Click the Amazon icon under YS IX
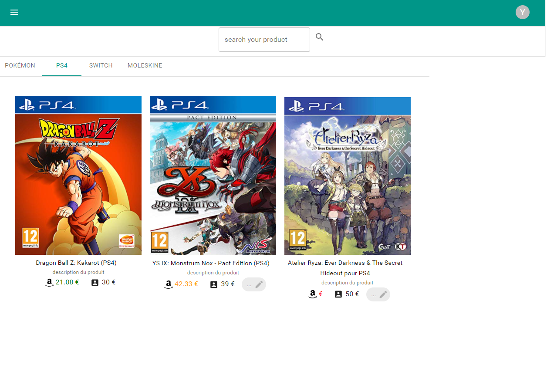The image size is (547, 392). tap(168, 285)
